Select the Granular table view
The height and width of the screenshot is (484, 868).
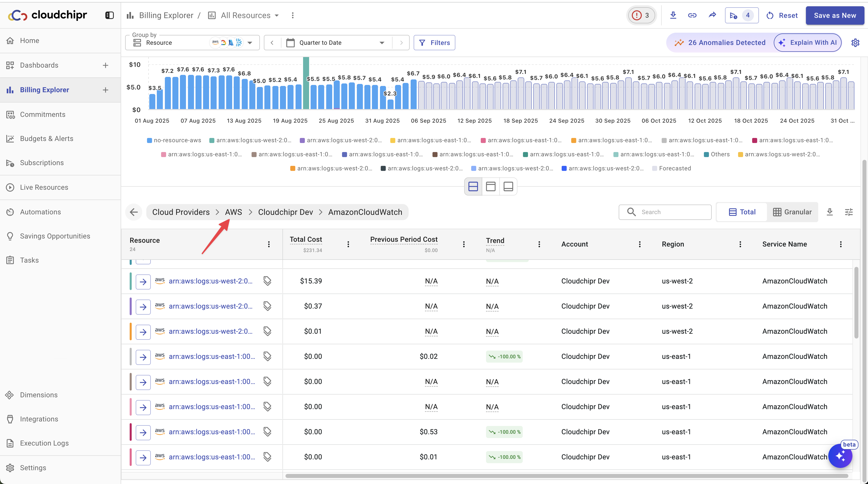792,212
